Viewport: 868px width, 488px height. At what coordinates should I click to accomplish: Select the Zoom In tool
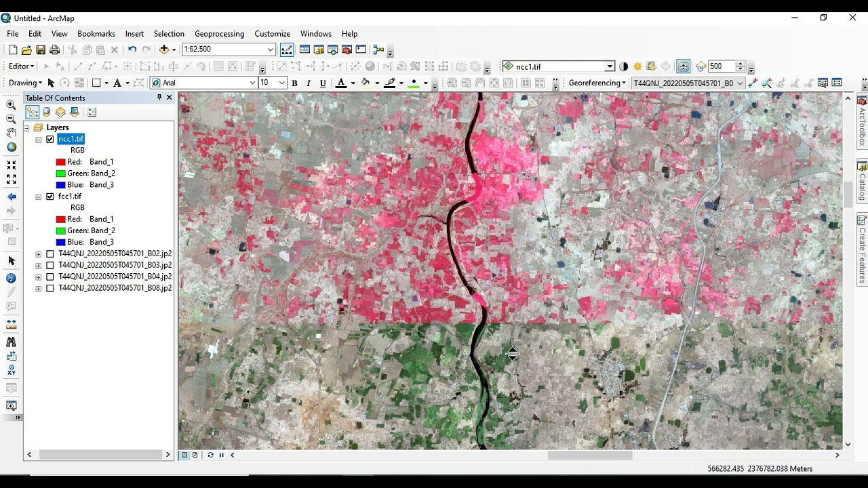(11, 105)
